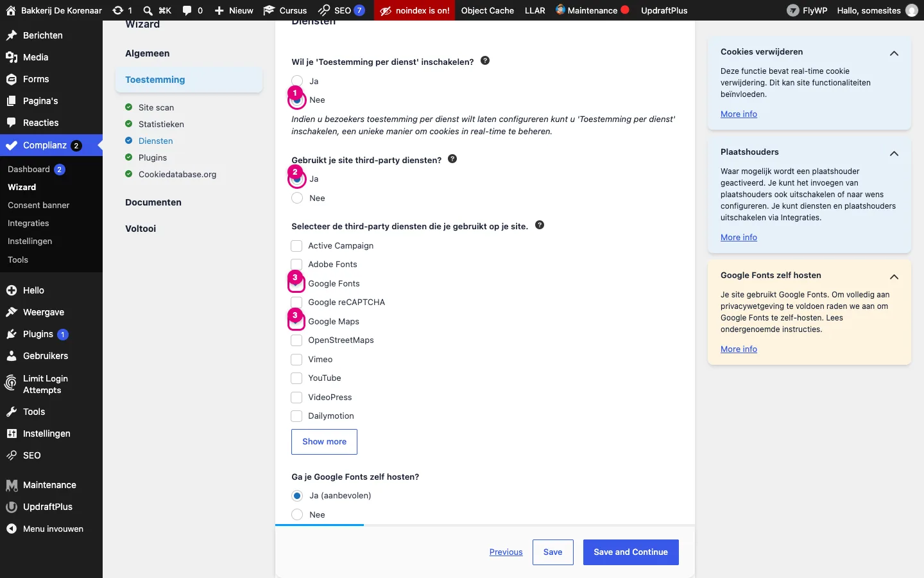Open SEO in the top admin bar
This screenshot has height=578, width=924.
point(342,10)
